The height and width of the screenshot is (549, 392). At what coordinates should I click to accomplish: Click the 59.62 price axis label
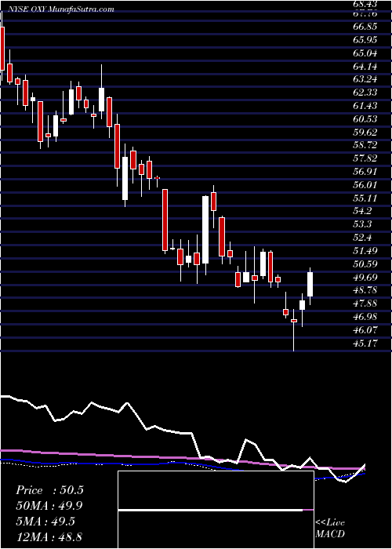click(x=365, y=132)
